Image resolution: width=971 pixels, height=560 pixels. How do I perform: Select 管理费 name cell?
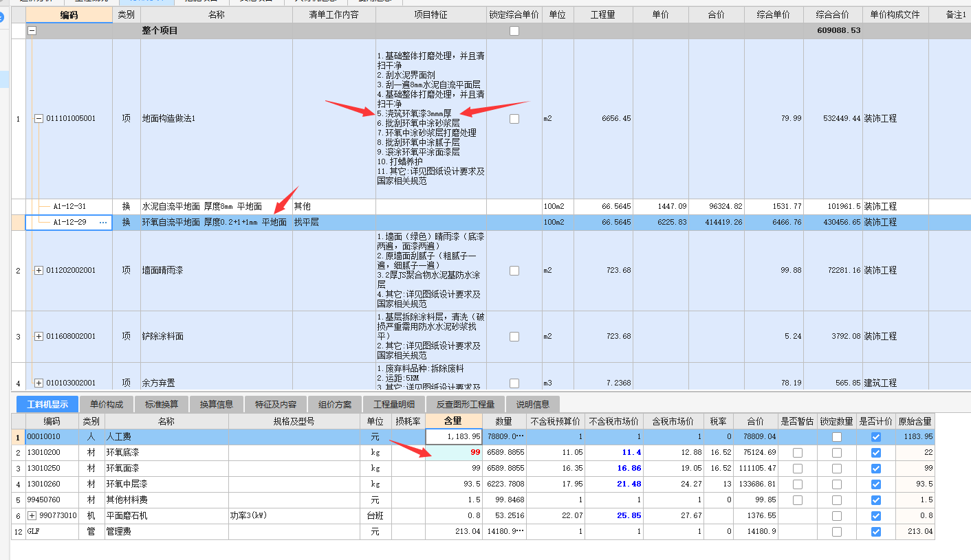click(x=166, y=532)
